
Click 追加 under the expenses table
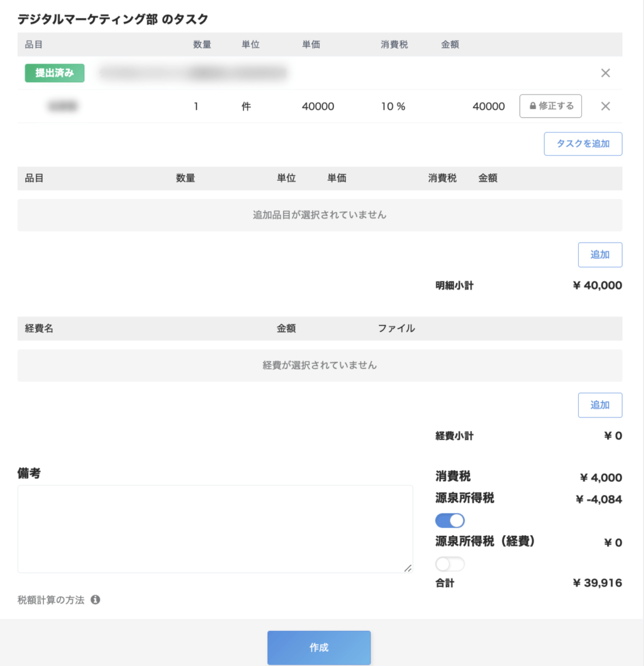(x=600, y=405)
